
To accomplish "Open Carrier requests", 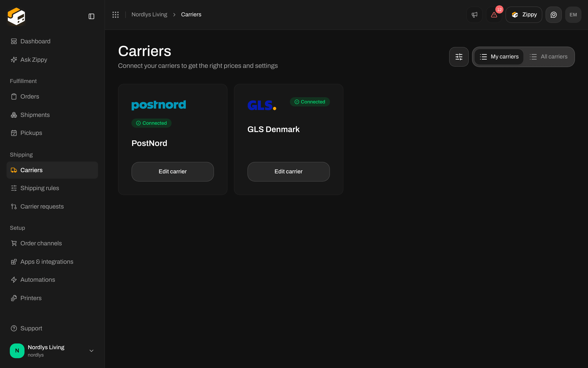I will 52,206.
